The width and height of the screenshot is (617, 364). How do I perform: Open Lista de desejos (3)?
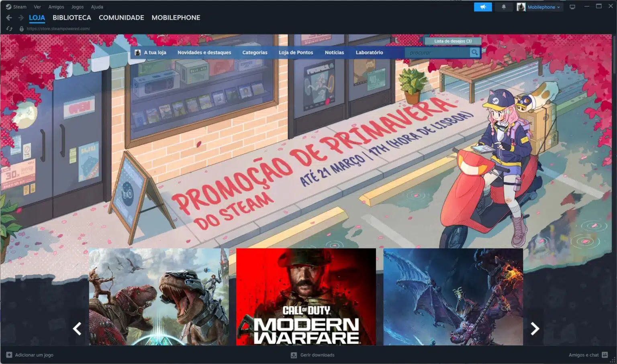tap(453, 41)
